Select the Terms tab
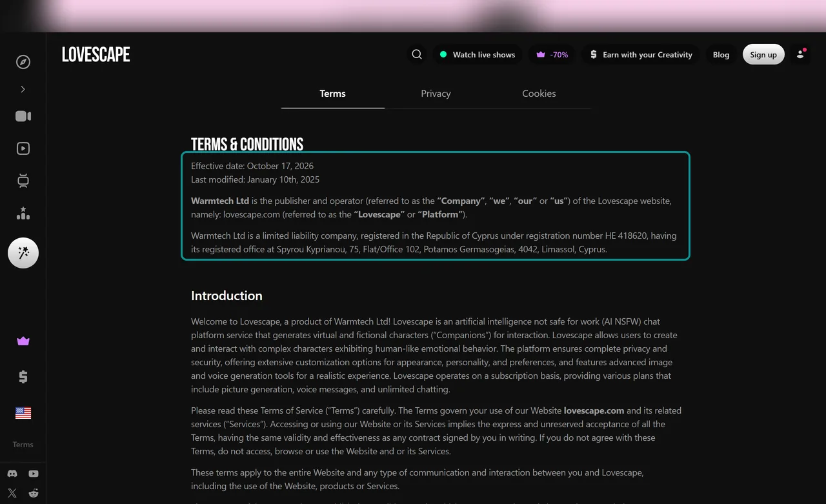 coord(333,94)
